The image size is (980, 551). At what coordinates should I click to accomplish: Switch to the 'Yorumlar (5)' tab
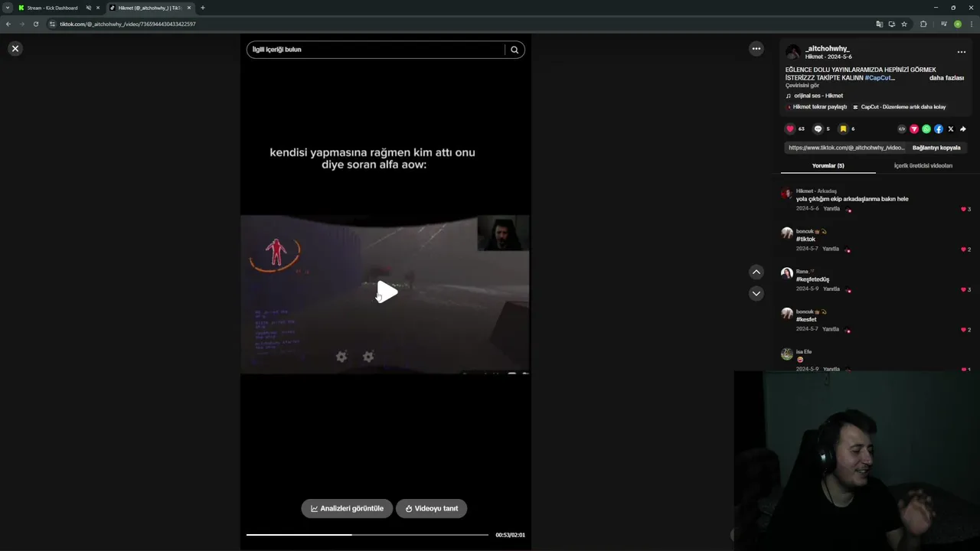(x=828, y=165)
